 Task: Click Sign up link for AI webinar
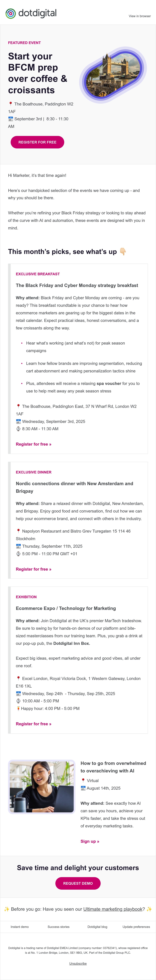(x=90, y=841)
